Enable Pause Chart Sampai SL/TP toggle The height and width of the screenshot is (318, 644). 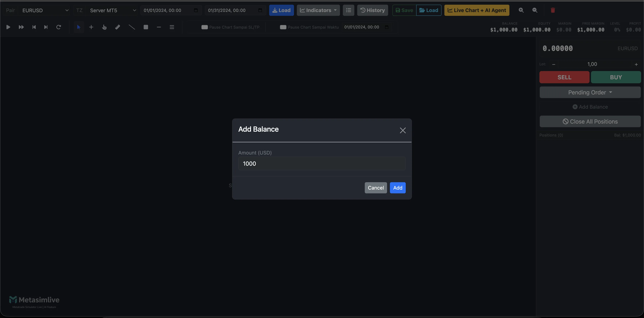(204, 27)
